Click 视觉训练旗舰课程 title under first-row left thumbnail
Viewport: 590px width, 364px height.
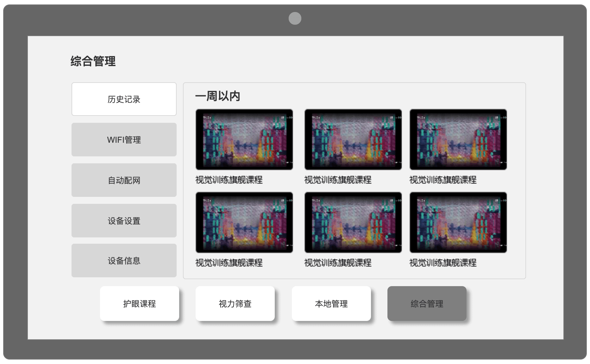coord(229,180)
